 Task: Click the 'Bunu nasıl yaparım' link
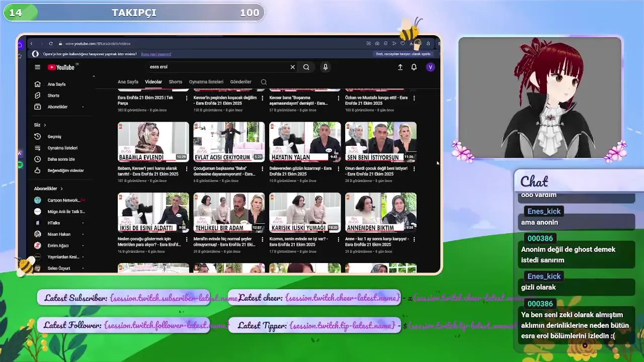pyautogui.click(x=156, y=54)
